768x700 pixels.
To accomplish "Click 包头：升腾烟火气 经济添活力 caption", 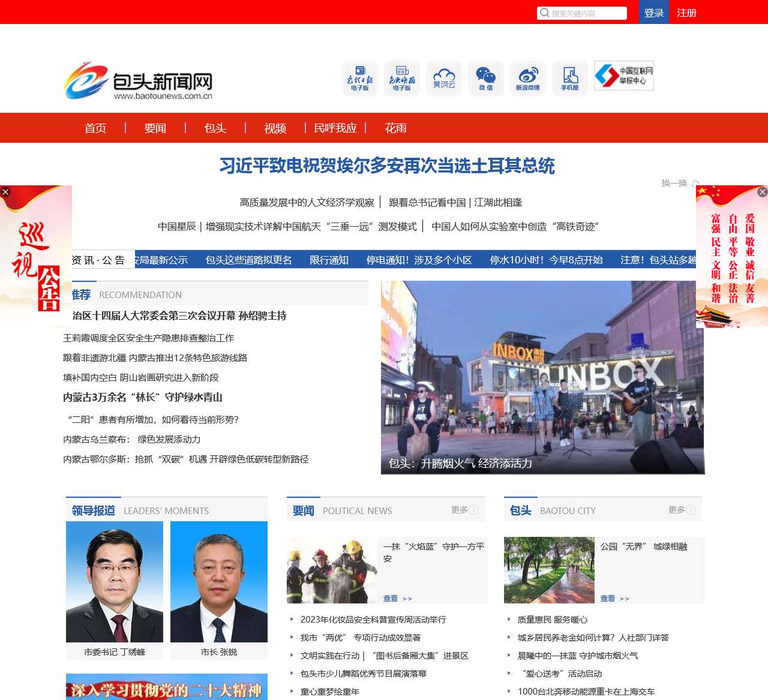I will click(x=460, y=463).
